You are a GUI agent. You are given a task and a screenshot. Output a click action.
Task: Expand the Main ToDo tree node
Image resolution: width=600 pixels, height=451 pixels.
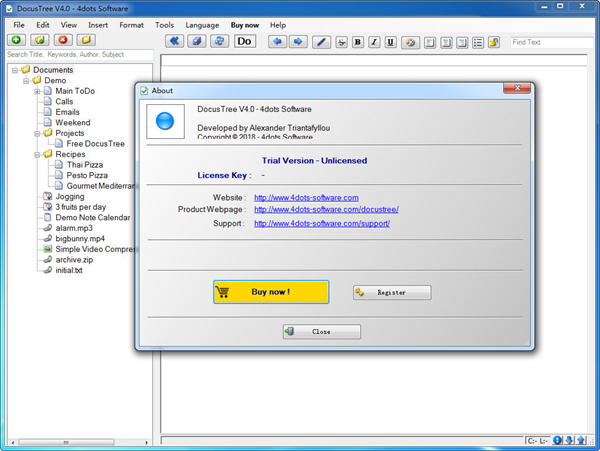point(37,91)
